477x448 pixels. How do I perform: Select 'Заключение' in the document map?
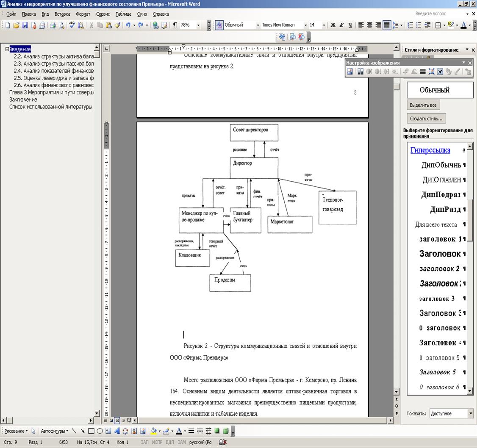(23, 100)
